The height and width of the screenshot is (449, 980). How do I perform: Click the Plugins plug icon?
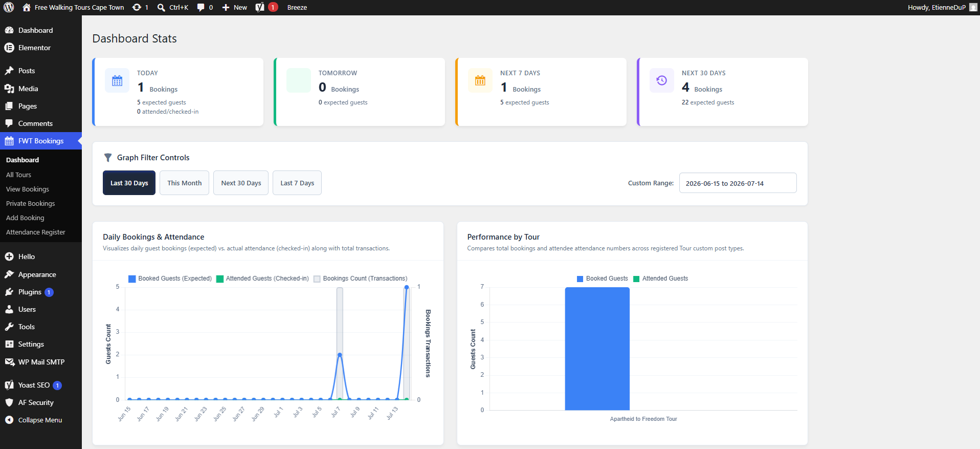click(9, 292)
